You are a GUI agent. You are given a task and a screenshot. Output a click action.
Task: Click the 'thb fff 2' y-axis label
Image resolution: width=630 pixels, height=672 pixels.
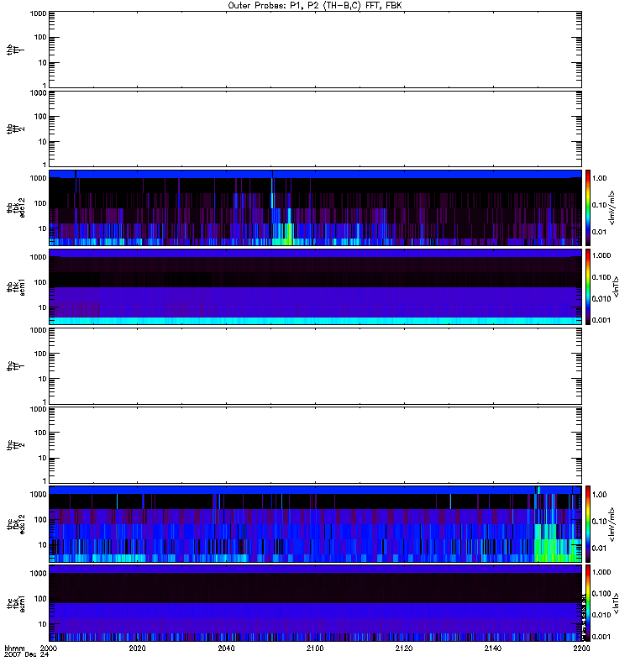15,129
